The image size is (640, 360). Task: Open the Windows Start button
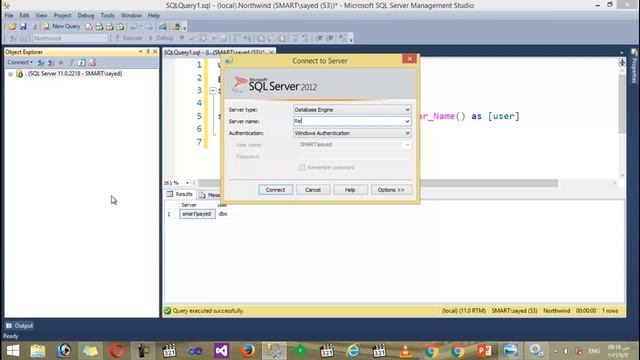coord(13,351)
